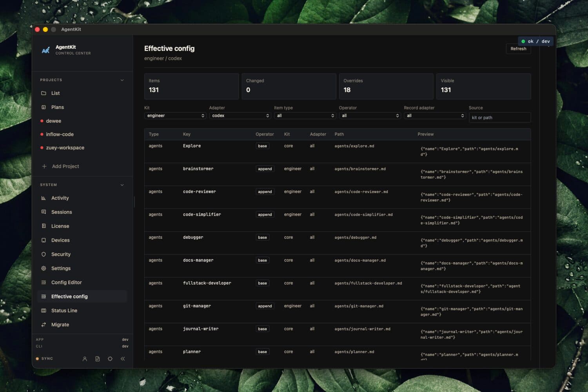Open the License document icon

44,226
